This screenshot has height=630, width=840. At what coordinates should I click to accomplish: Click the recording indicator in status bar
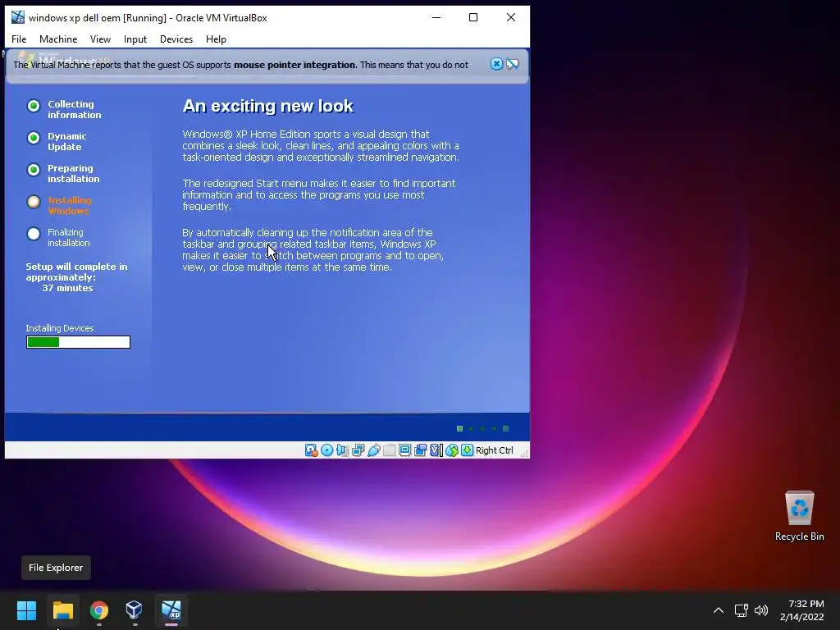(x=421, y=450)
